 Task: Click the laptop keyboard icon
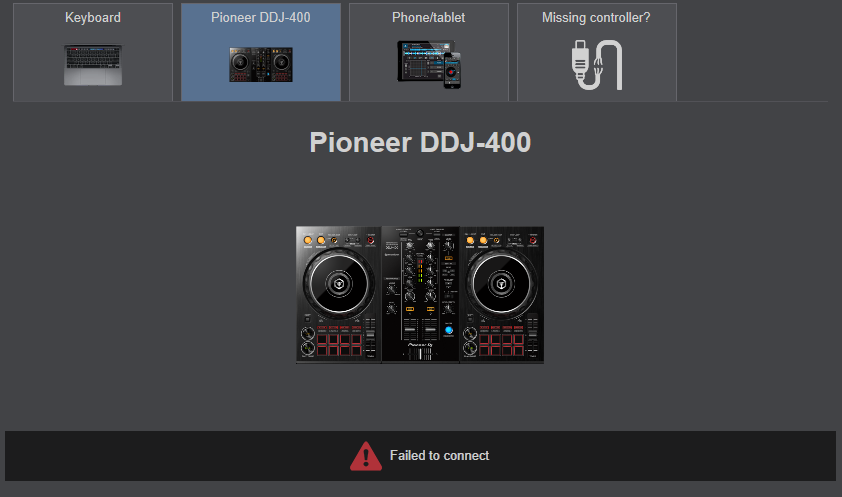click(93, 65)
